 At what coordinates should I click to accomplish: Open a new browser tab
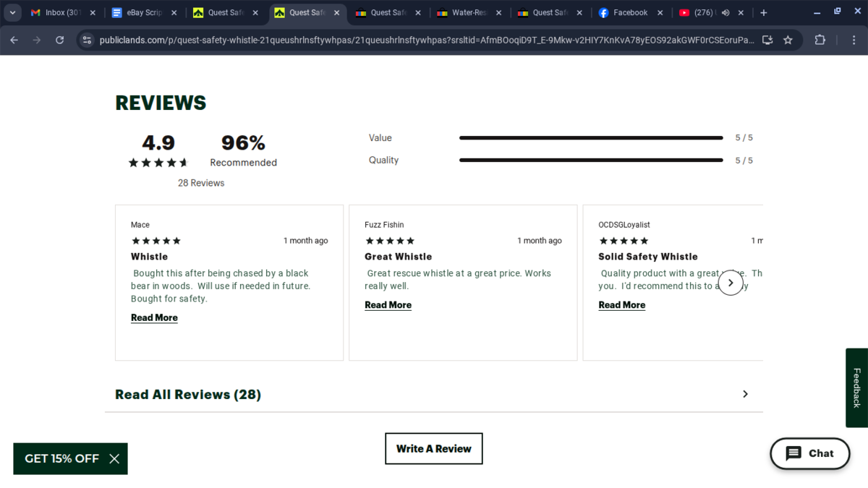(763, 12)
